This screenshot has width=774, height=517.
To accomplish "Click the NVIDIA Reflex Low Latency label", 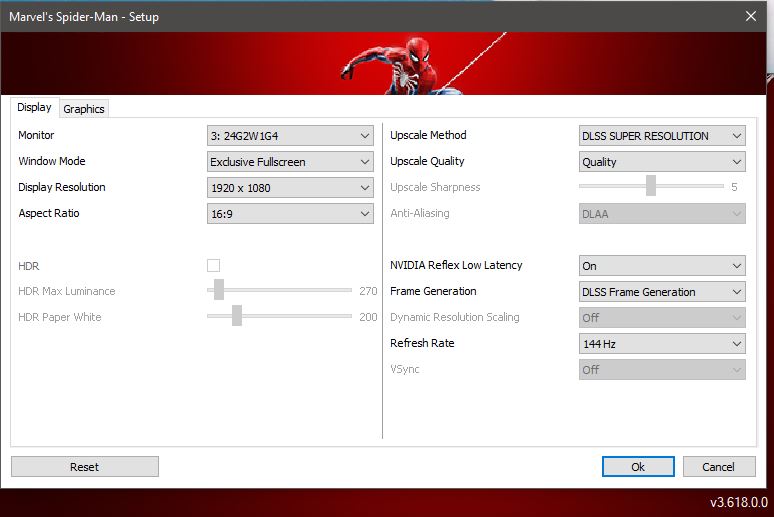I will 456,265.
